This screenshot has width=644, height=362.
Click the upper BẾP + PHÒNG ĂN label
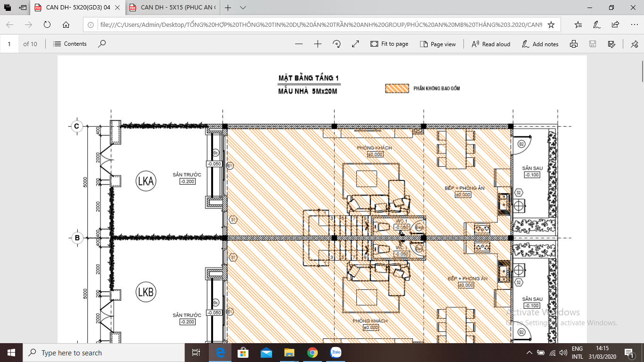tap(464, 188)
